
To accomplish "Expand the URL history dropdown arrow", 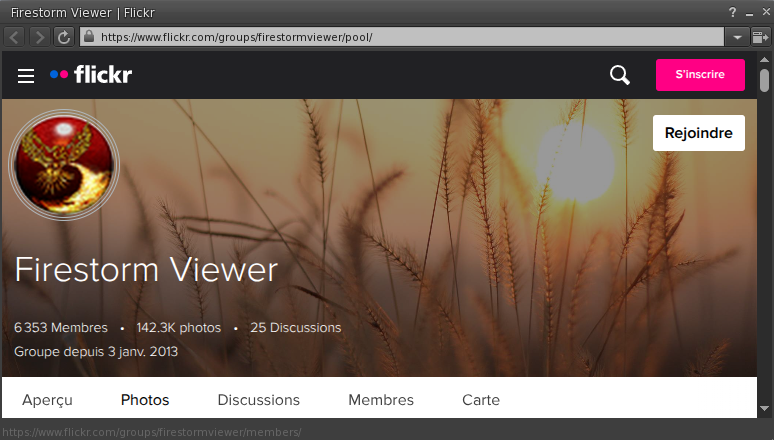I will [x=737, y=37].
